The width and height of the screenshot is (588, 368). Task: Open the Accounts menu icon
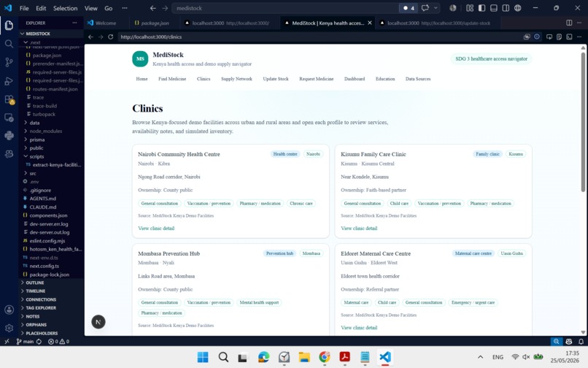pos(9,310)
